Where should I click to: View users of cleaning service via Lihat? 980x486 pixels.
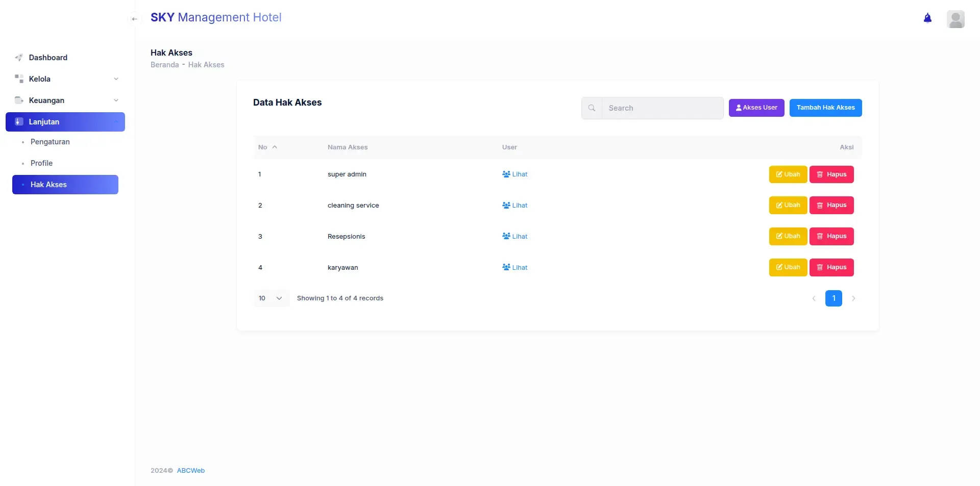click(514, 206)
